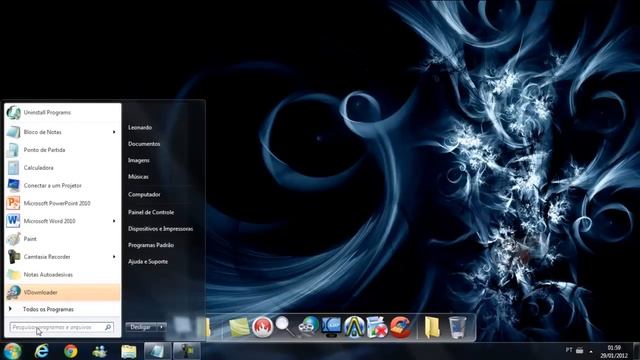Click the search magnifier in Start menu
Screen dimensions: 640x360
[108, 327]
